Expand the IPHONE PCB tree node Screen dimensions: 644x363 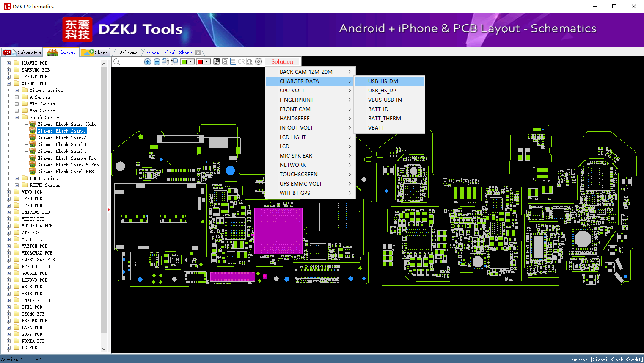click(x=8, y=77)
